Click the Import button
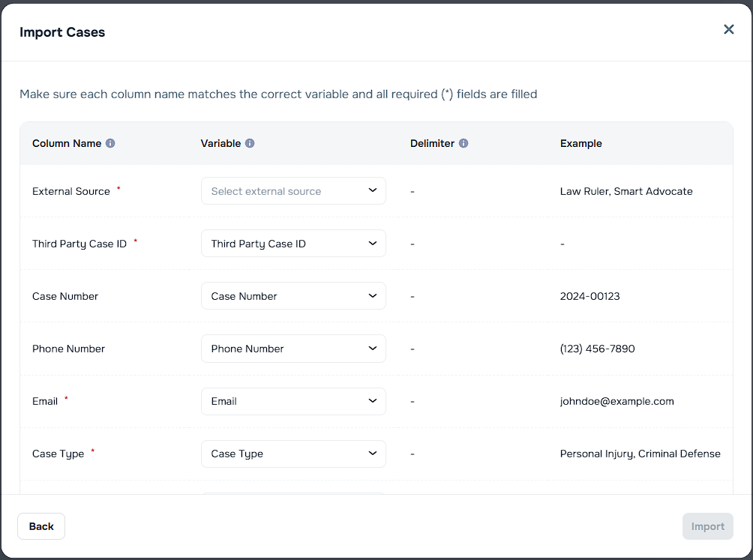Viewport: 753px width, 560px height. [x=707, y=526]
